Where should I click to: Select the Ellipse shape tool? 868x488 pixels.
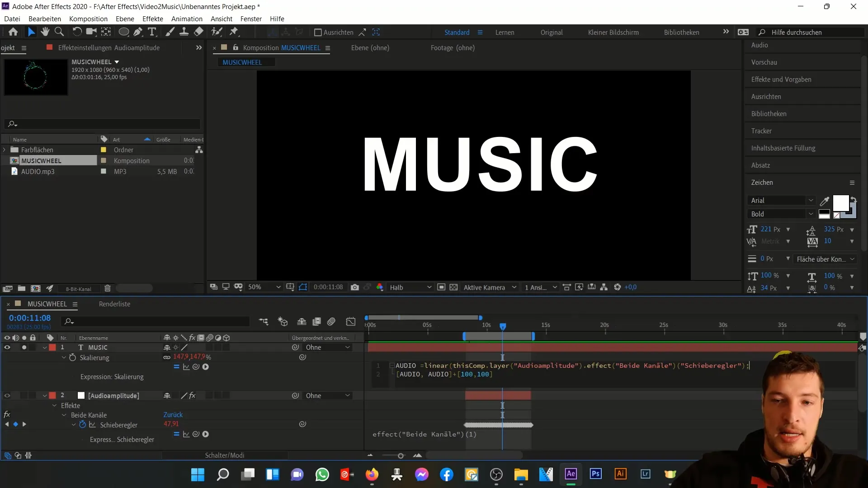(123, 32)
